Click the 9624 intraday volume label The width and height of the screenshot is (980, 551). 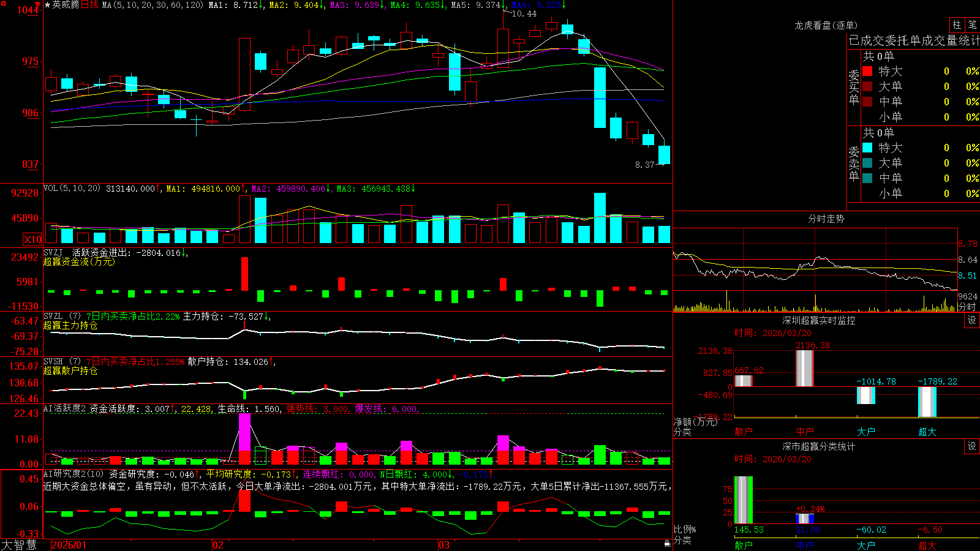tap(968, 296)
